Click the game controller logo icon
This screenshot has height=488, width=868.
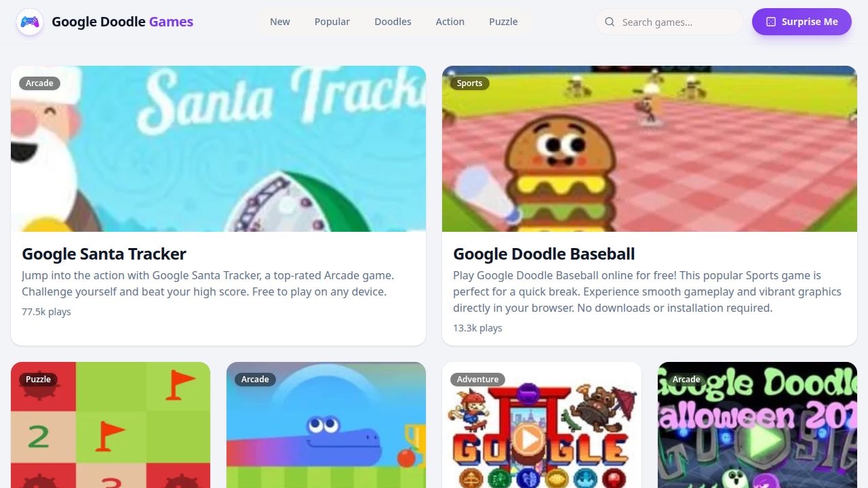click(30, 22)
